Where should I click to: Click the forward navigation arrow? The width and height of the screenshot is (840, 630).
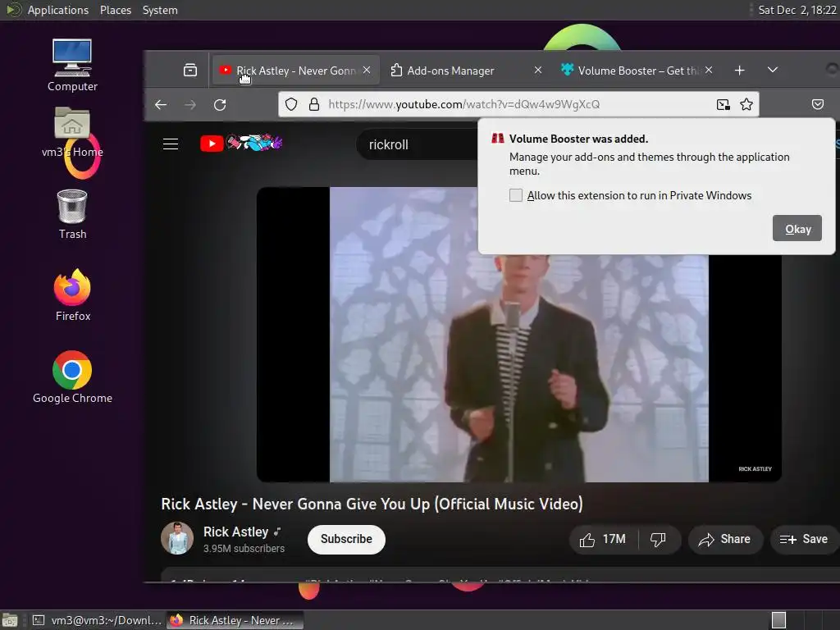click(190, 104)
